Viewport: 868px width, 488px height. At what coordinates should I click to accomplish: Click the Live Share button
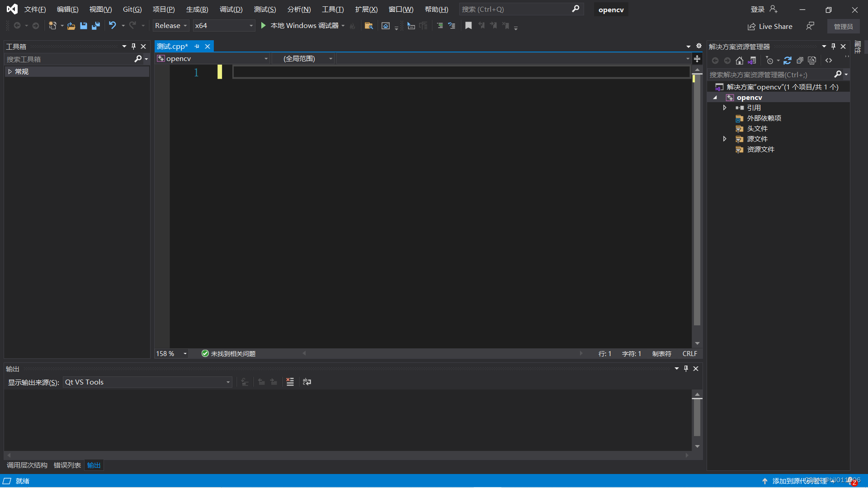coord(770,27)
